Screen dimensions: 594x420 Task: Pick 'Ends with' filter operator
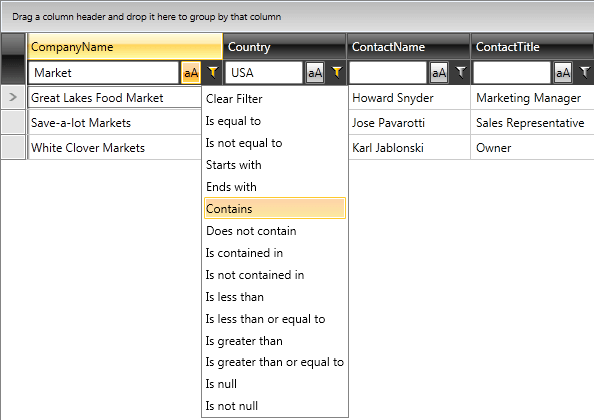click(275, 187)
